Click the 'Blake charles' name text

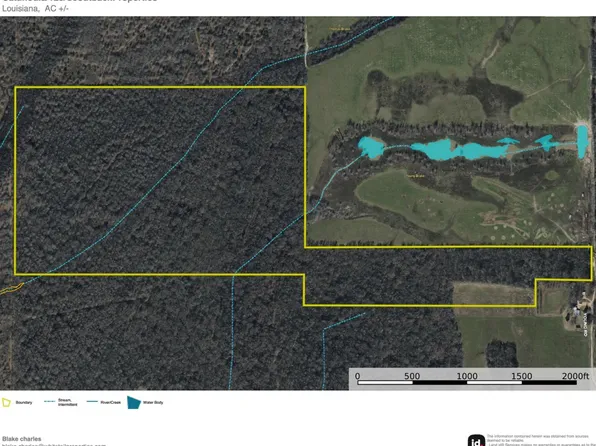(22, 439)
